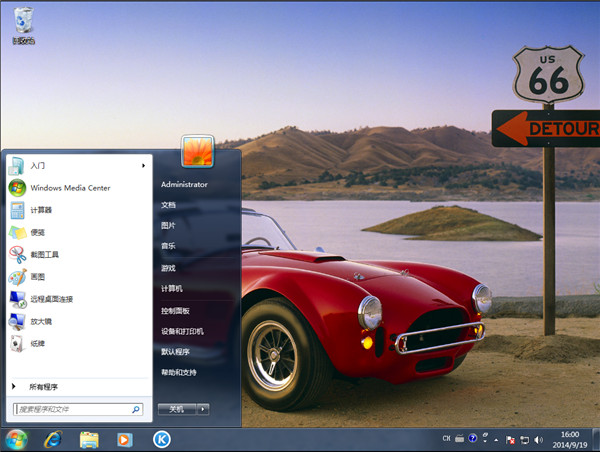The width and height of the screenshot is (600, 452).
Task: Expand the 入门 (Getting Started) submenu arrow
Action: click(x=144, y=165)
